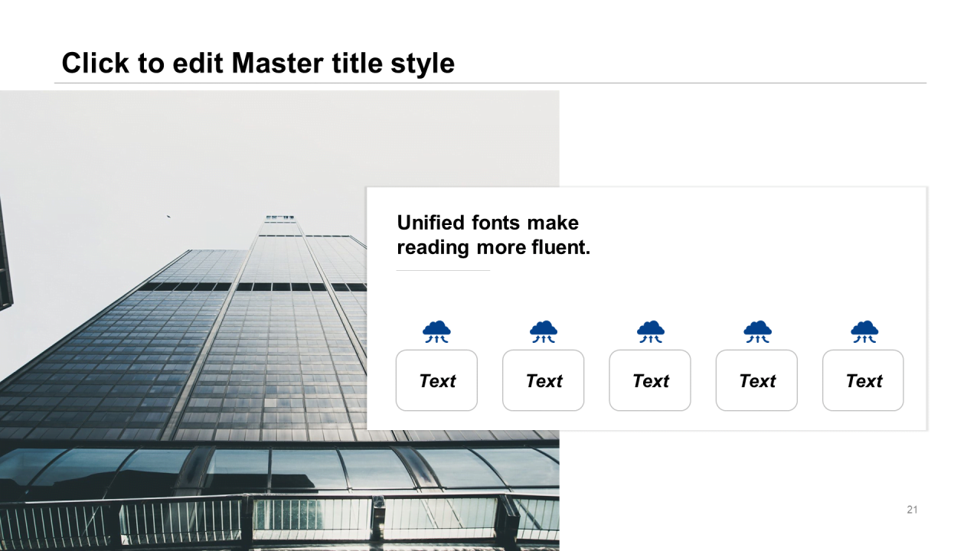Click the glass canopy at the building base
Screen dimensions: 980x551
tap(279, 468)
